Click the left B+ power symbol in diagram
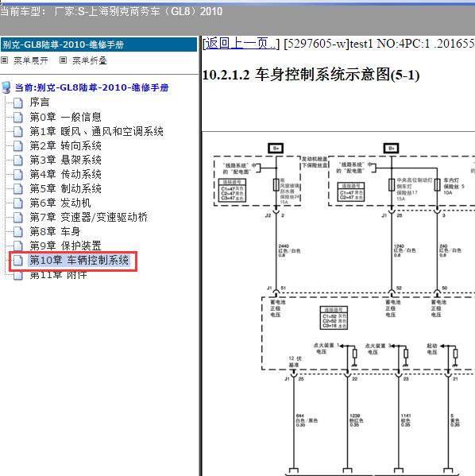Screen dimensions: 475x476 276,148
